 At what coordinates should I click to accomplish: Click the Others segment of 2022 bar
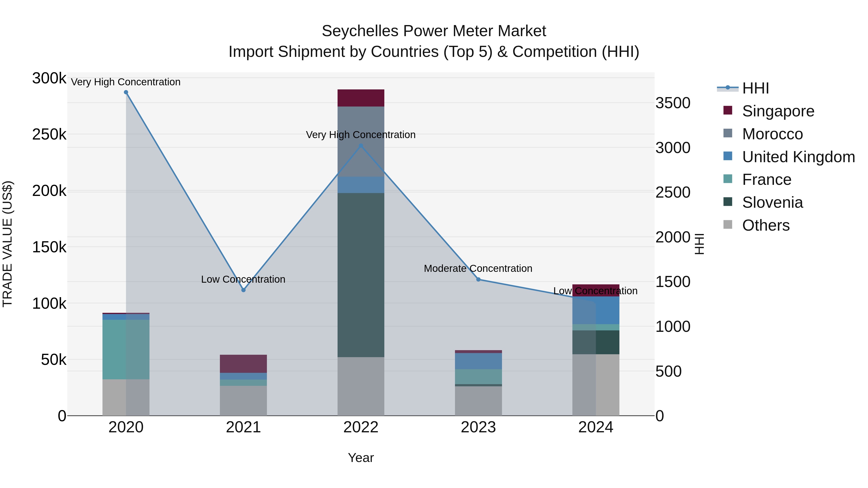click(361, 386)
